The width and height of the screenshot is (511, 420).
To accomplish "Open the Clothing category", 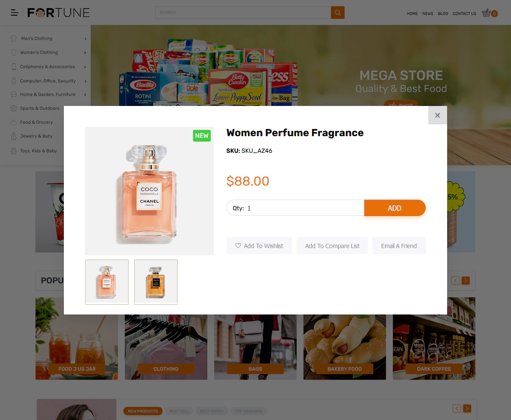I will (166, 369).
